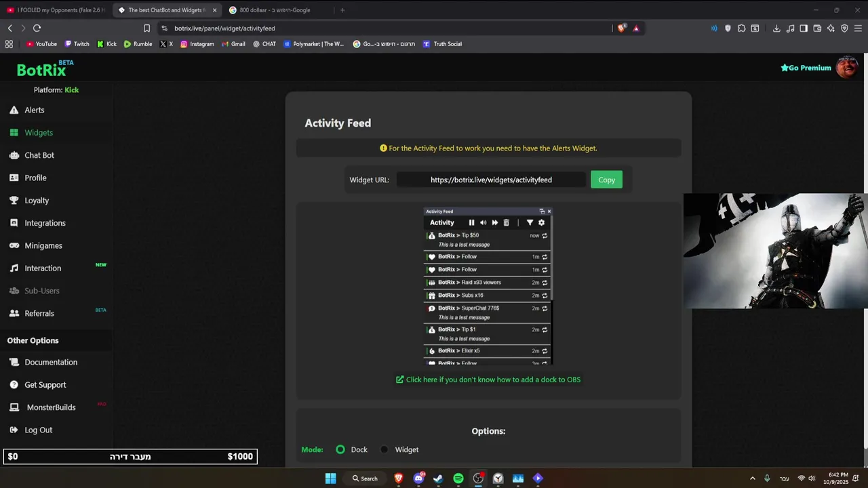868x488 pixels.
Task: Select the Dock mode radio button
Action: tap(340, 449)
